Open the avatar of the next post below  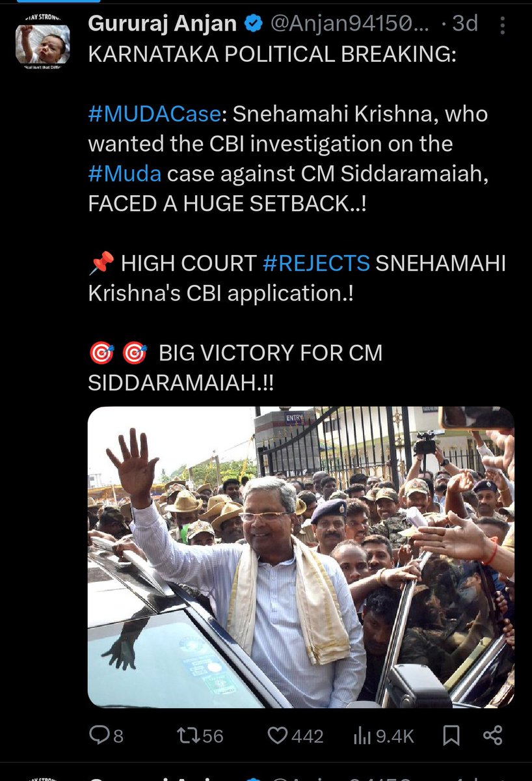(x=43, y=777)
